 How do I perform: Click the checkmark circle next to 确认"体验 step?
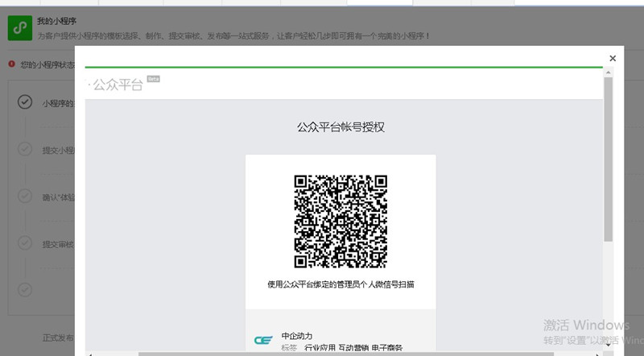pos(25,196)
